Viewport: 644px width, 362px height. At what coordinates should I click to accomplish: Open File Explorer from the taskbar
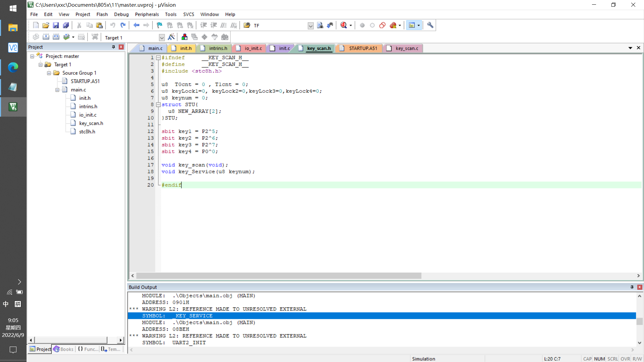13,28
